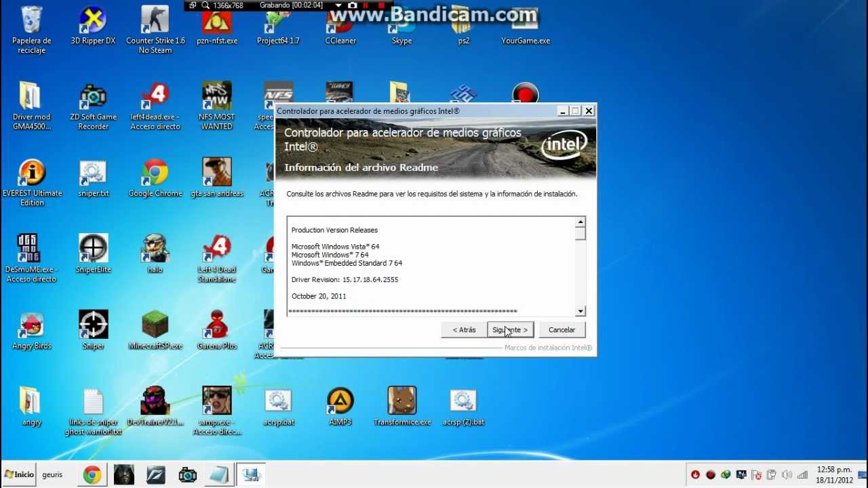Image resolution: width=868 pixels, height=488 pixels.
Task: Click the Readme scrollbar up arrow
Action: pos(580,222)
